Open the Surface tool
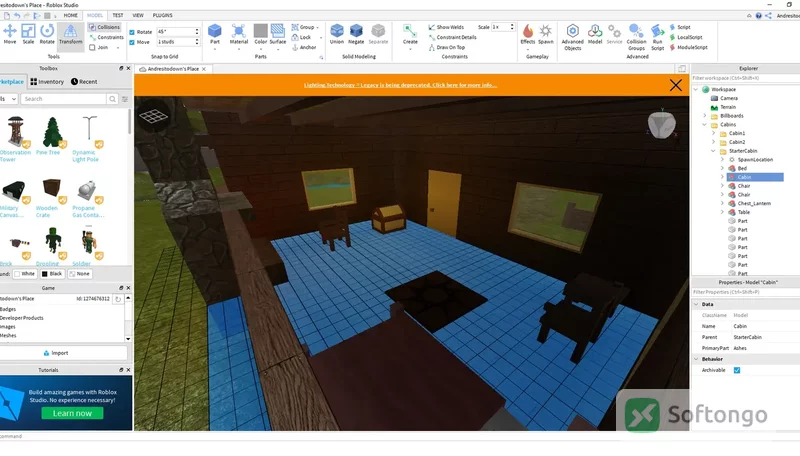This screenshot has width=800, height=456. coord(278,34)
